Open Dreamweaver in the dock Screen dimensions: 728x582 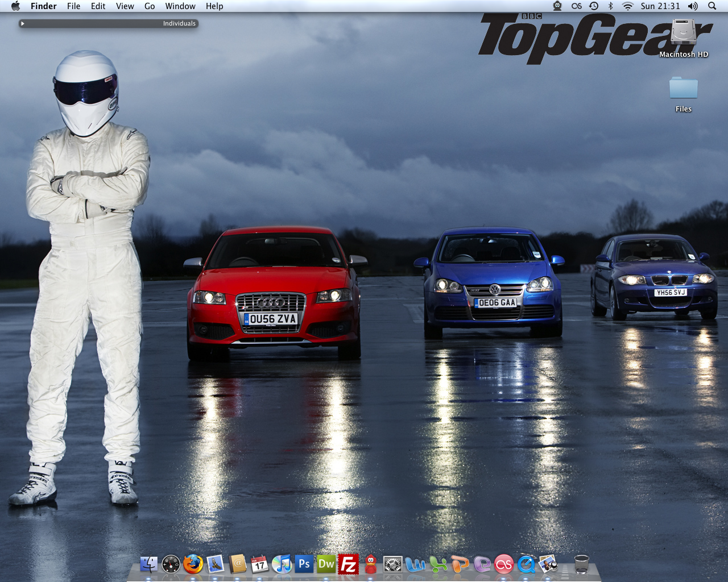[x=326, y=564]
